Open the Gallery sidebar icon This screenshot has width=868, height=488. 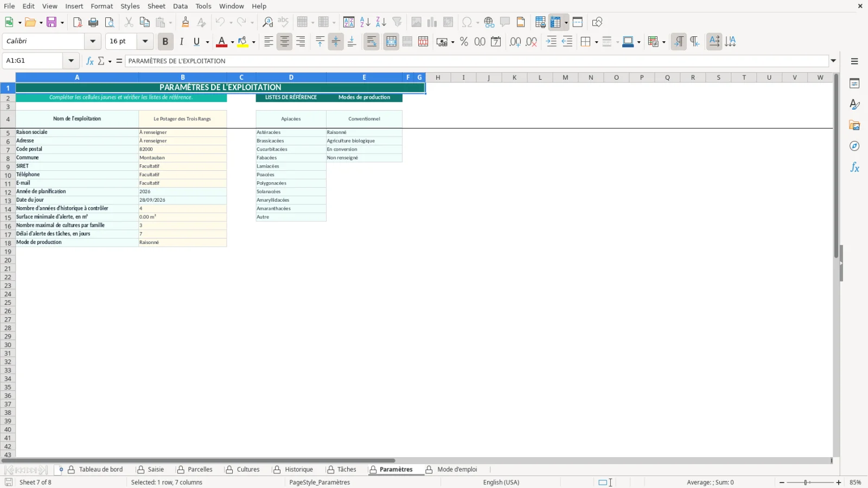854,125
